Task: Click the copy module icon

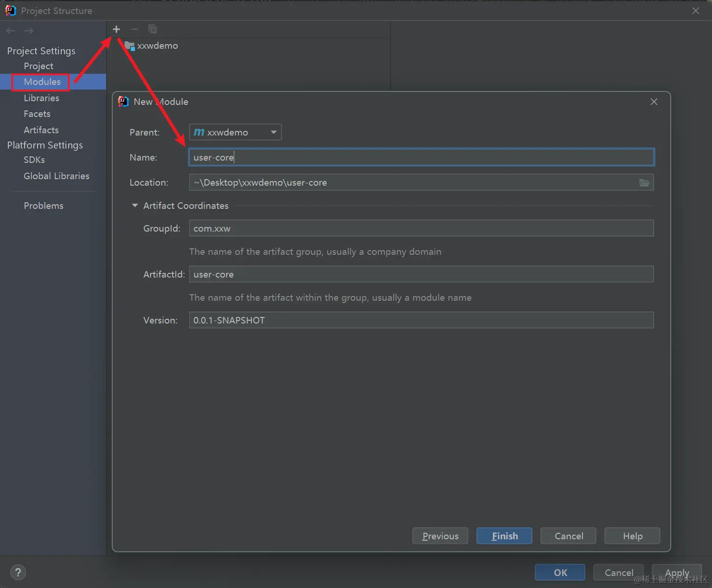Action: pyautogui.click(x=153, y=29)
